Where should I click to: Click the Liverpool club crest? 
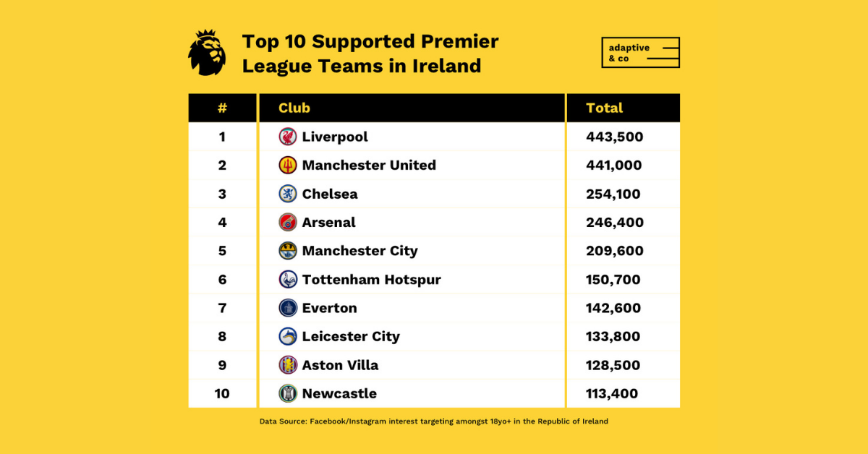pos(288,137)
